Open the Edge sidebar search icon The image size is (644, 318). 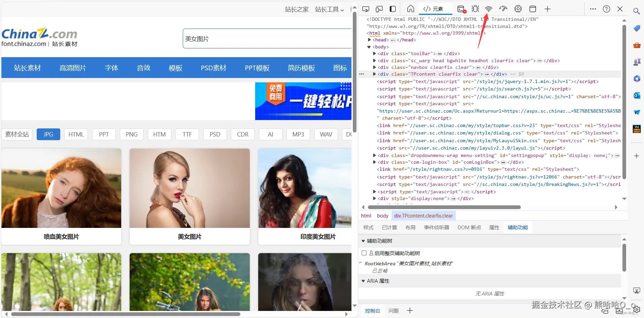tap(636, 11)
